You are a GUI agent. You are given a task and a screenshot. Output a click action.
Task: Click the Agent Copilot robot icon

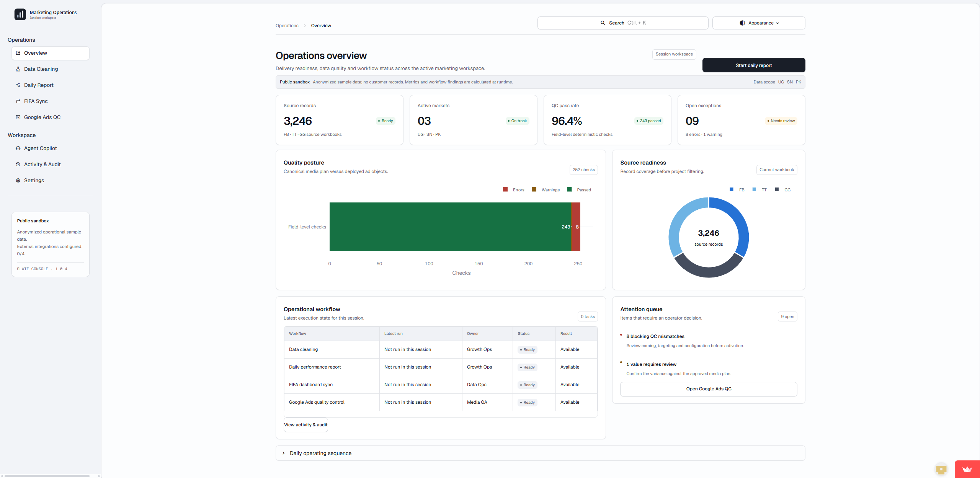tap(18, 148)
